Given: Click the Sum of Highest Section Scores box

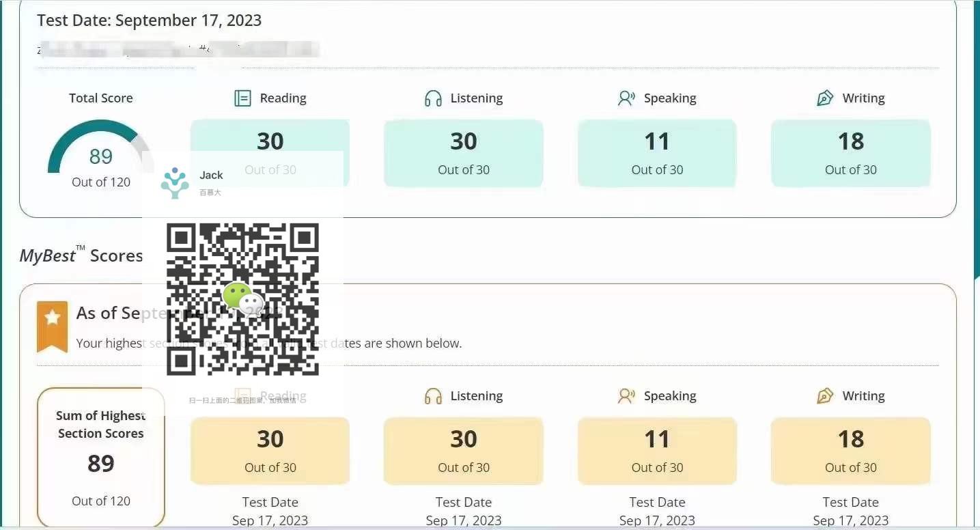Looking at the screenshot, I should (x=101, y=458).
